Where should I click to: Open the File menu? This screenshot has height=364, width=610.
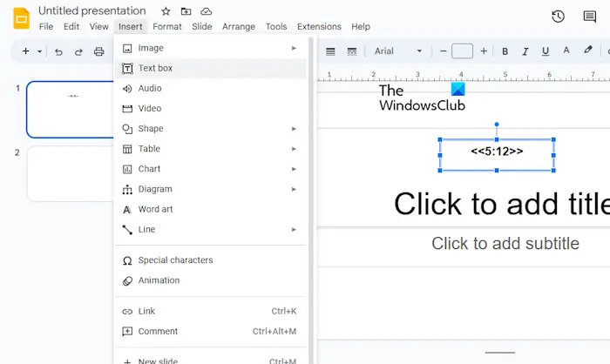point(46,26)
